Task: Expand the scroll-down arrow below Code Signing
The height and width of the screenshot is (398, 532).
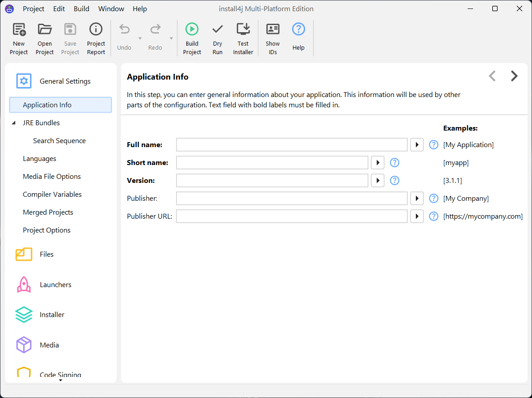Action: click(x=61, y=380)
